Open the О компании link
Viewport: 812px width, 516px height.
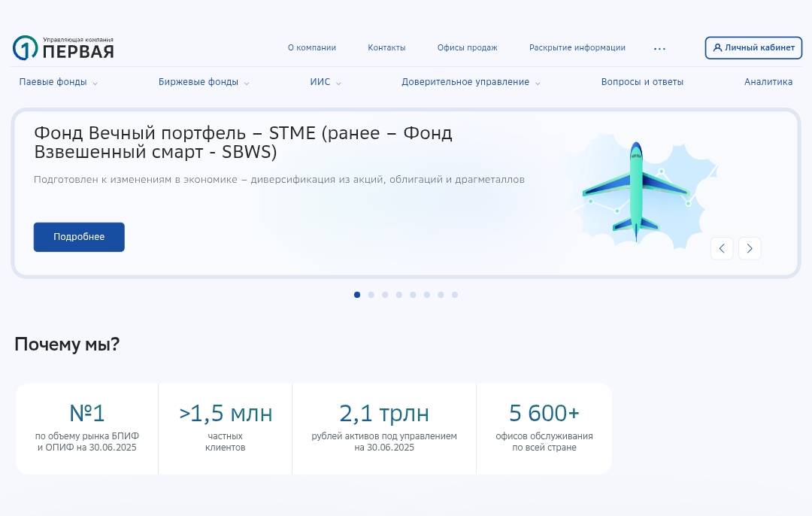[x=312, y=48]
